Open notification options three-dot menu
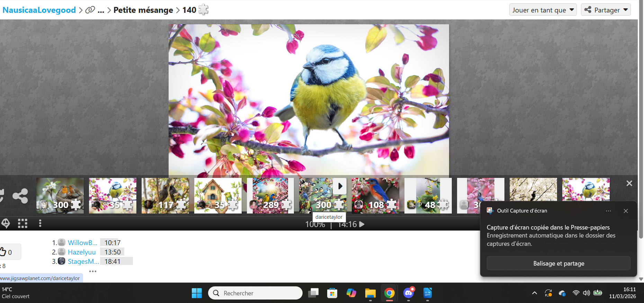Image resolution: width=644 pixels, height=303 pixels. (x=608, y=211)
